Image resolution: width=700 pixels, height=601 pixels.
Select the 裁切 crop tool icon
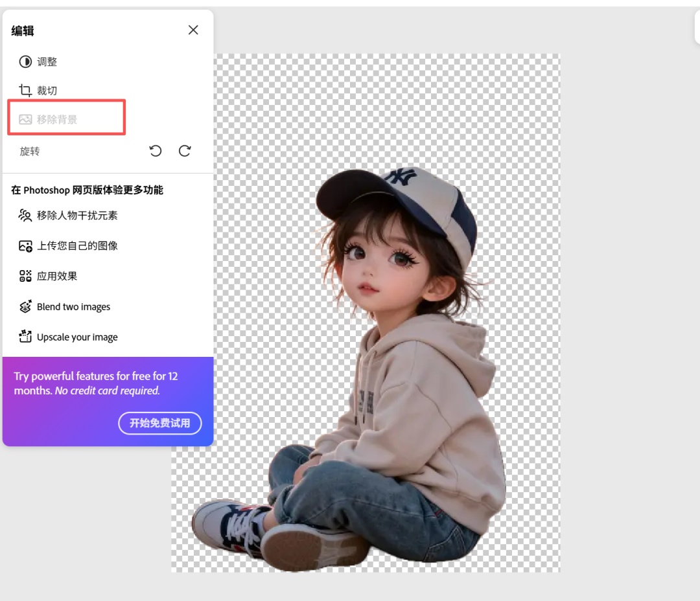25,90
